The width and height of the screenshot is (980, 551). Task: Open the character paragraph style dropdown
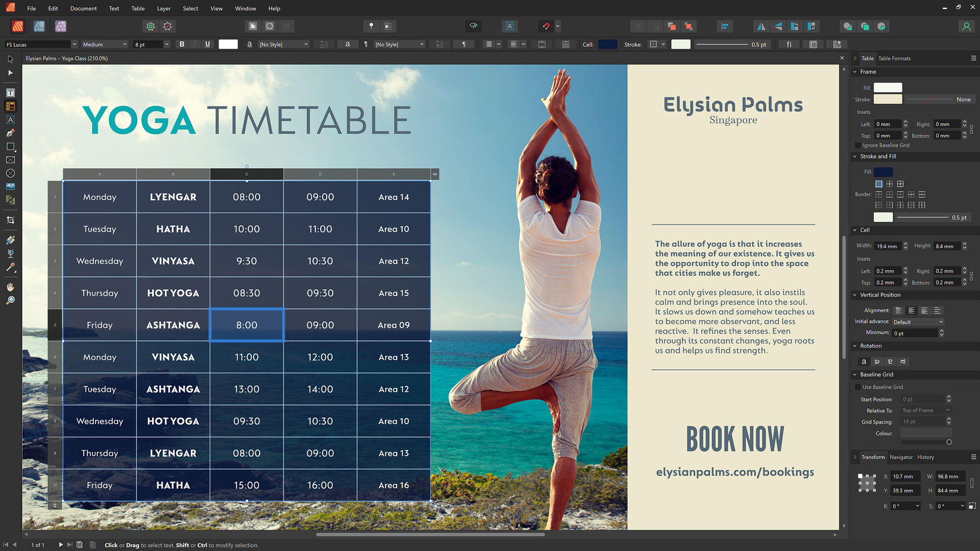tap(284, 44)
